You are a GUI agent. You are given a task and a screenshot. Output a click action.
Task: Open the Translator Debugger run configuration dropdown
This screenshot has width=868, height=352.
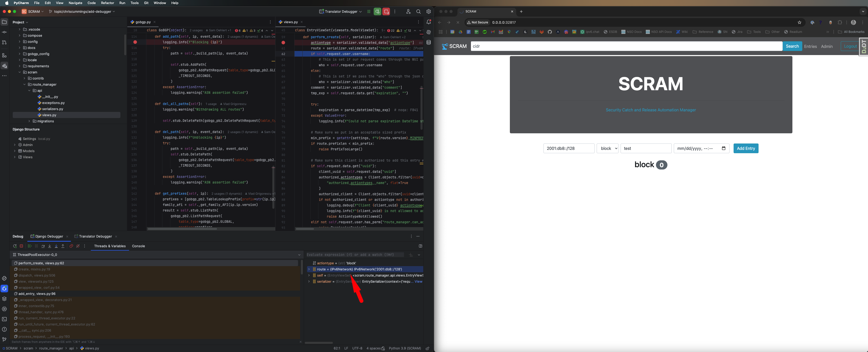pos(340,11)
